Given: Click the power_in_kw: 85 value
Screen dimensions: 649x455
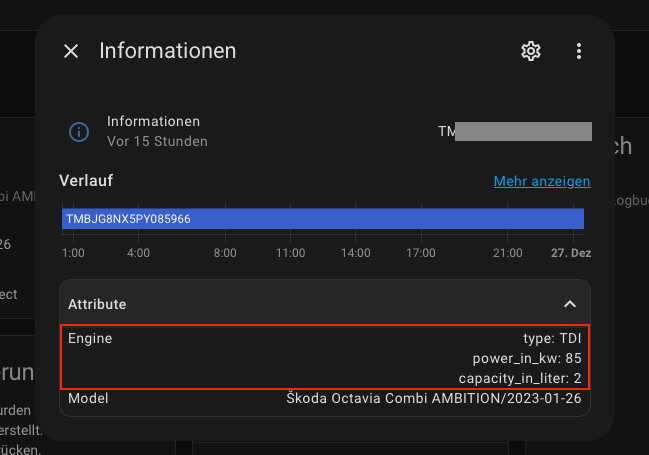Looking at the screenshot, I should tap(527, 358).
